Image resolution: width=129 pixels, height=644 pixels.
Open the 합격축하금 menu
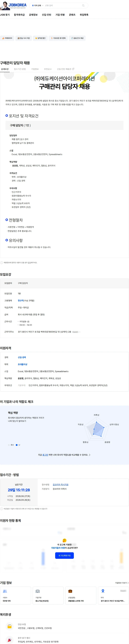point(19,15)
